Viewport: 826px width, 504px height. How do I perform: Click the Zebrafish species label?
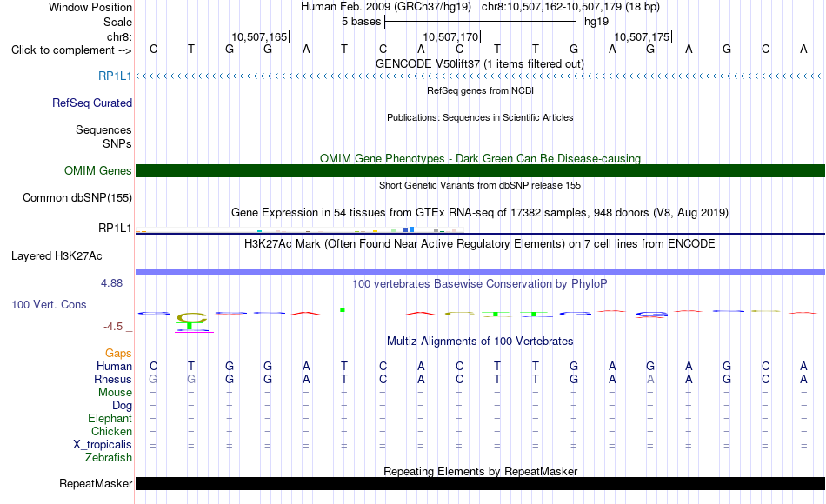tap(109, 457)
